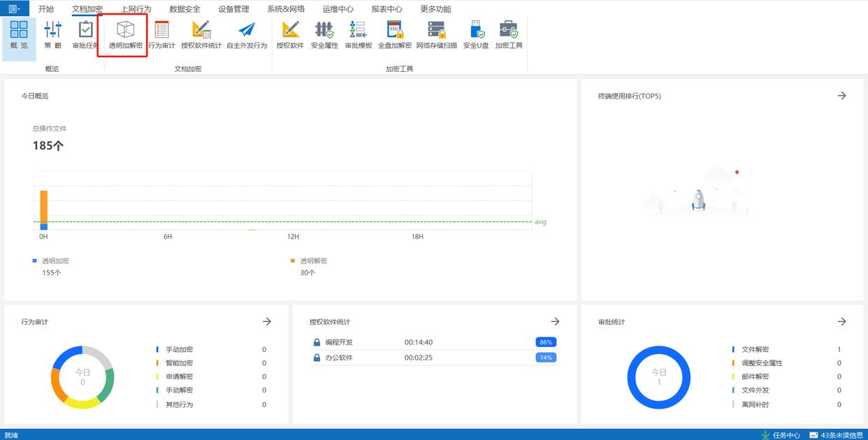Open 任务中心 in the status bar
This screenshot has height=440, width=868.
pos(781,435)
